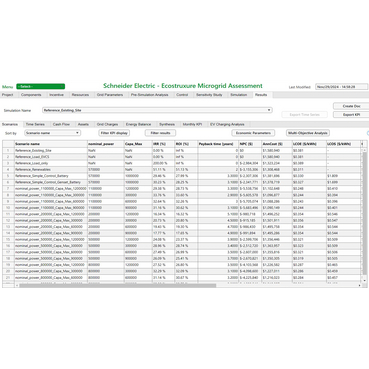Open the Grid Charges sub-tab
Image resolution: width=369 pixels, height=369 pixels.
click(x=107, y=124)
